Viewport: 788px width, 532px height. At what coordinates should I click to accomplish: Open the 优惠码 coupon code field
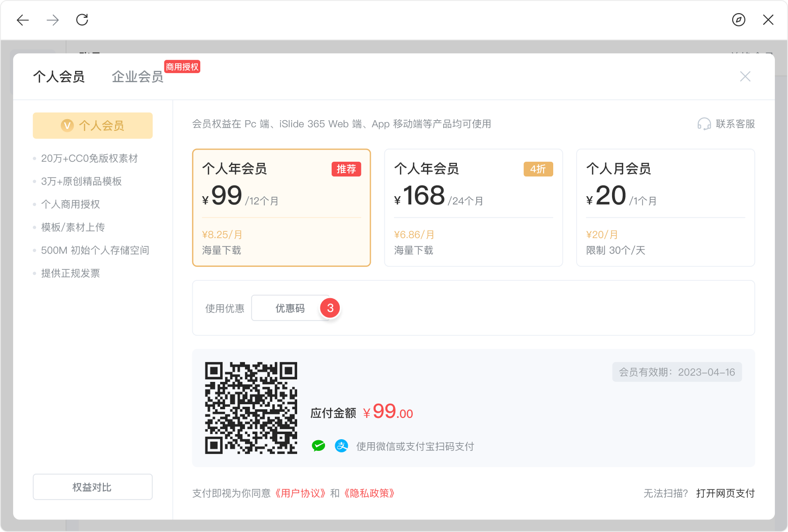[290, 308]
